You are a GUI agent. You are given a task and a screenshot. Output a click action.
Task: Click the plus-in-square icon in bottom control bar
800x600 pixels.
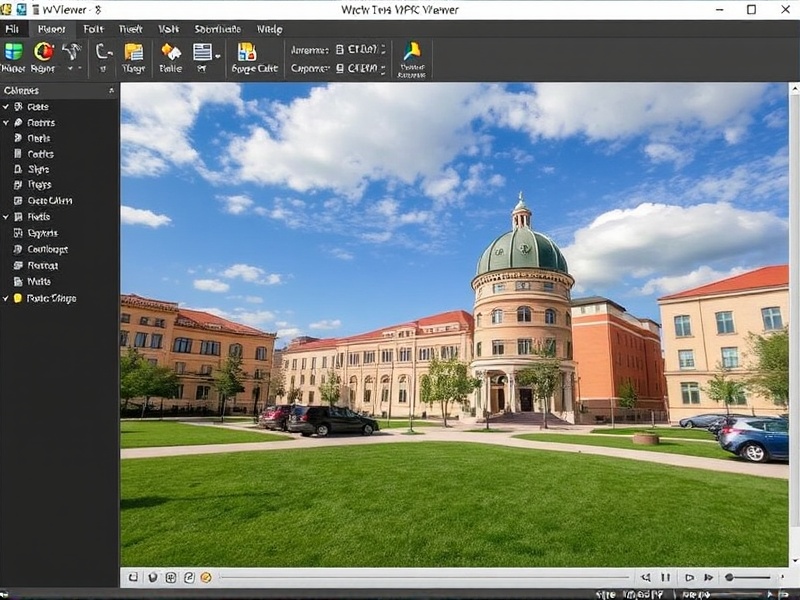(171, 577)
